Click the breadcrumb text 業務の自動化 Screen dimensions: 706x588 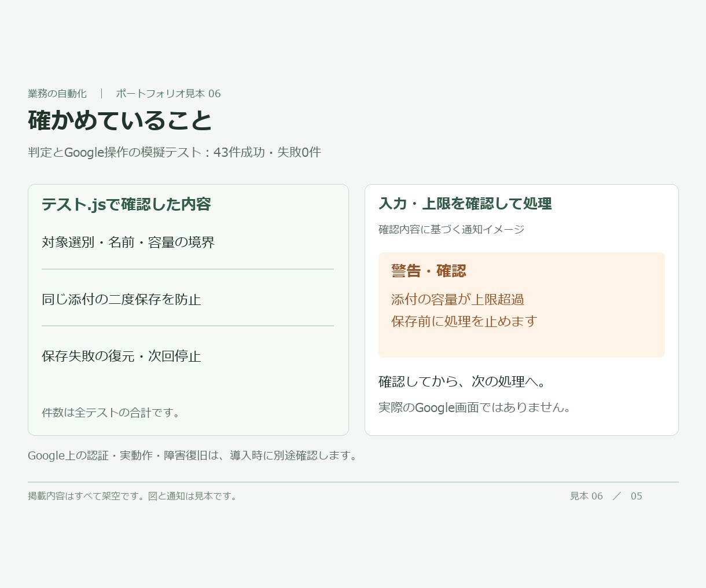(x=57, y=94)
